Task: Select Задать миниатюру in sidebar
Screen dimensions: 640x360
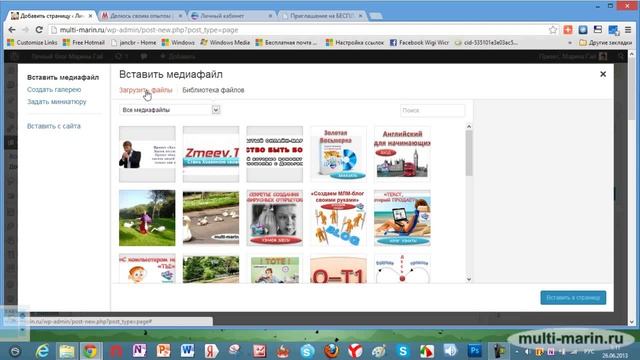Action: click(x=57, y=102)
